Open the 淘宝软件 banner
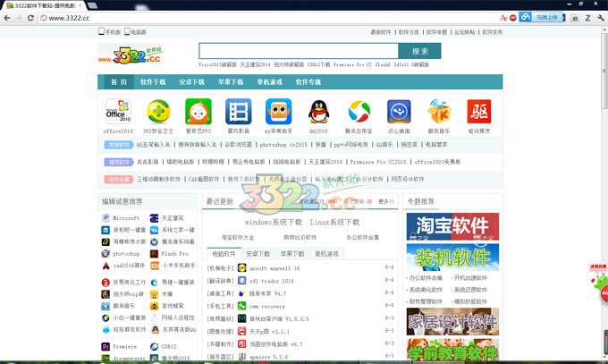The height and width of the screenshot is (364, 608). click(453, 226)
